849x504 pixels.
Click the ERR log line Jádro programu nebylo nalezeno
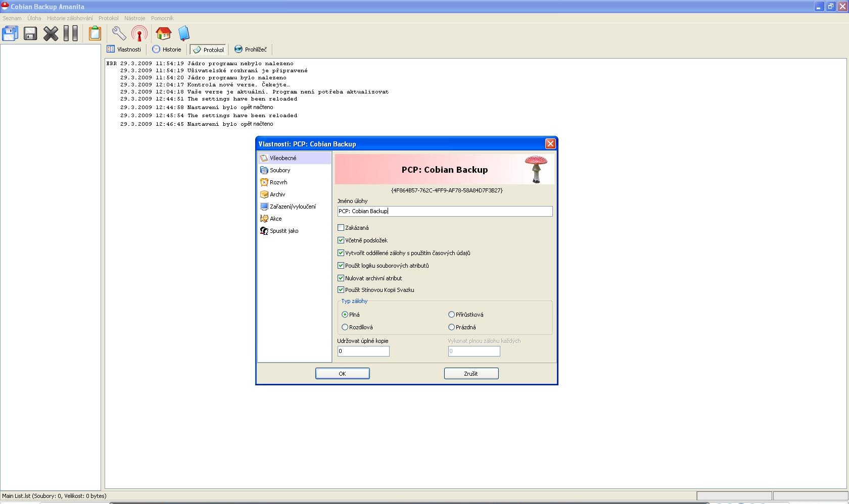pyautogui.click(x=200, y=64)
